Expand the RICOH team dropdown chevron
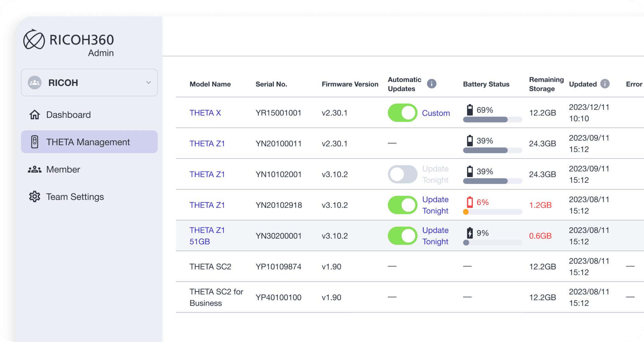This screenshot has height=342, width=644. coord(149,83)
